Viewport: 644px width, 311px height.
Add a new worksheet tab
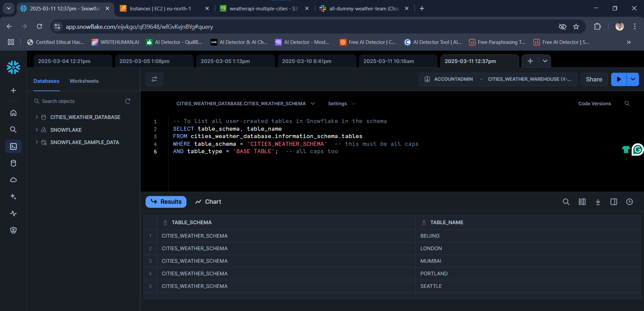[x=530, y=61]
